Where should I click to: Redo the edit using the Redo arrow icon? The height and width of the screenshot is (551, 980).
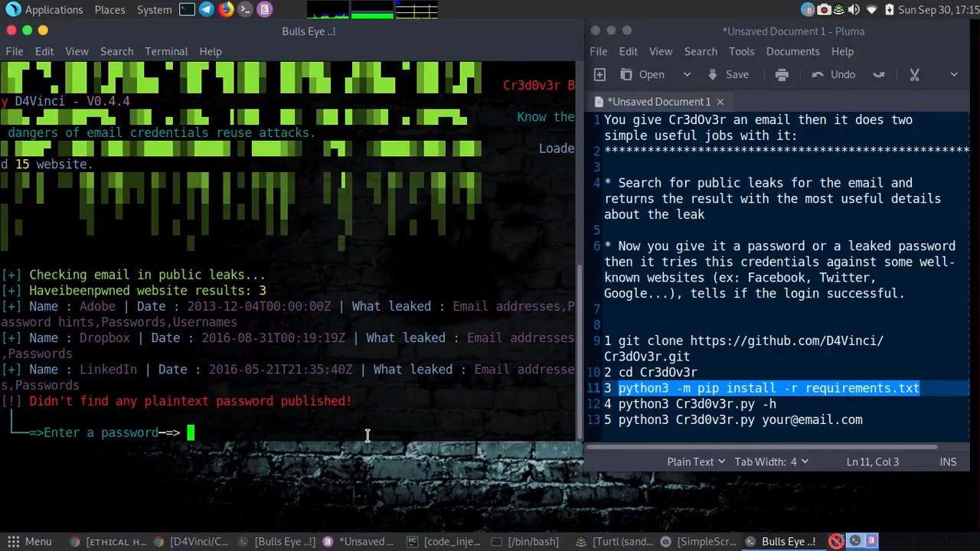tap(879, 74)
